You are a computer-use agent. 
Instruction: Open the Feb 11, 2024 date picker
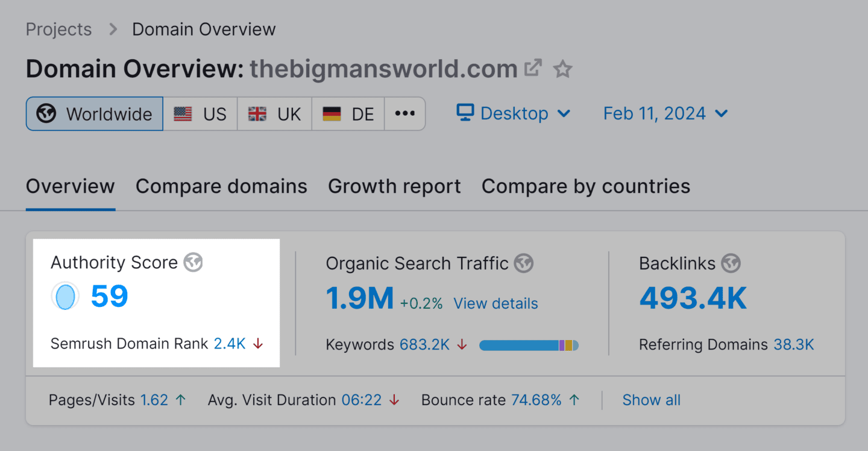664,113
